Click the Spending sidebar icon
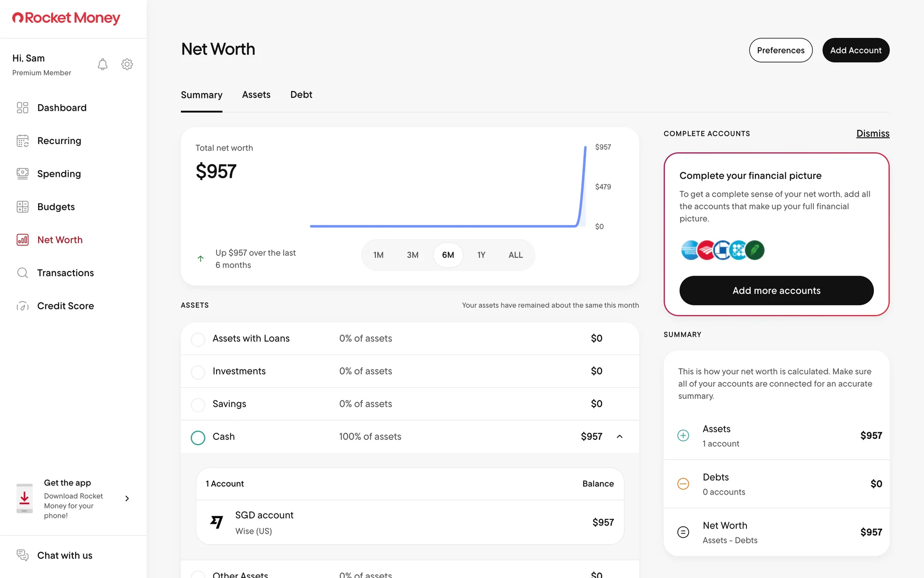This screenshot has height=578, width=924. coord(23,173)
